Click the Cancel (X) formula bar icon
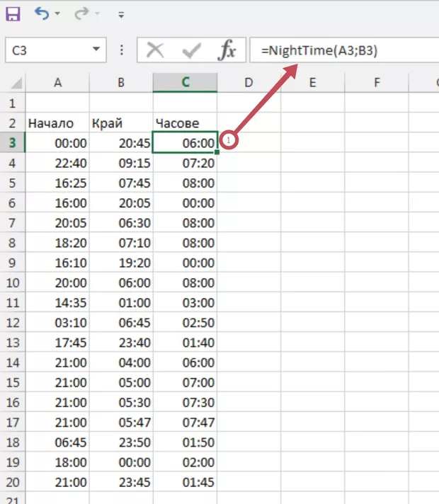 [x=155, y=50]
